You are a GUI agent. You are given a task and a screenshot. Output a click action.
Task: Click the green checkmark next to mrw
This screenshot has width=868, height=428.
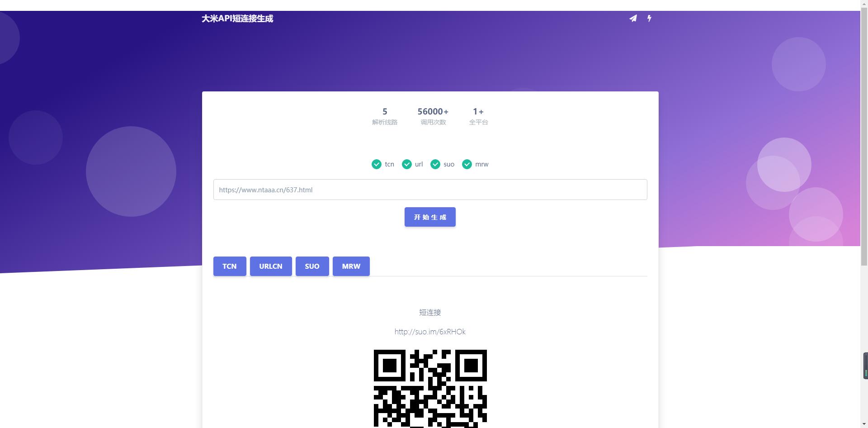[467, 164]
